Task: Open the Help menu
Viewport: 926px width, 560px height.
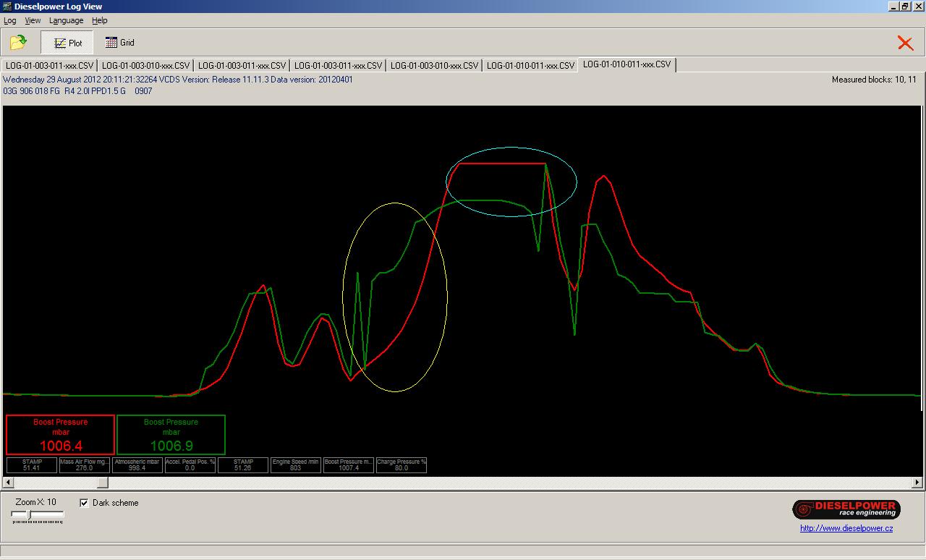Action: [100, 20]
